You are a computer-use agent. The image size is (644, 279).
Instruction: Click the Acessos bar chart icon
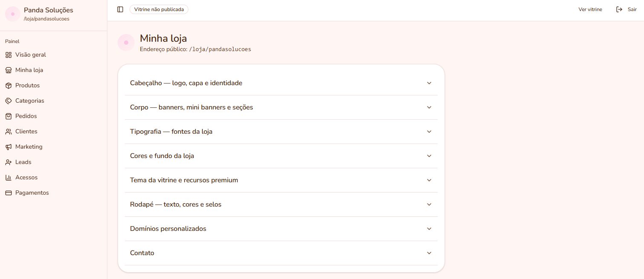coord(9,178)
